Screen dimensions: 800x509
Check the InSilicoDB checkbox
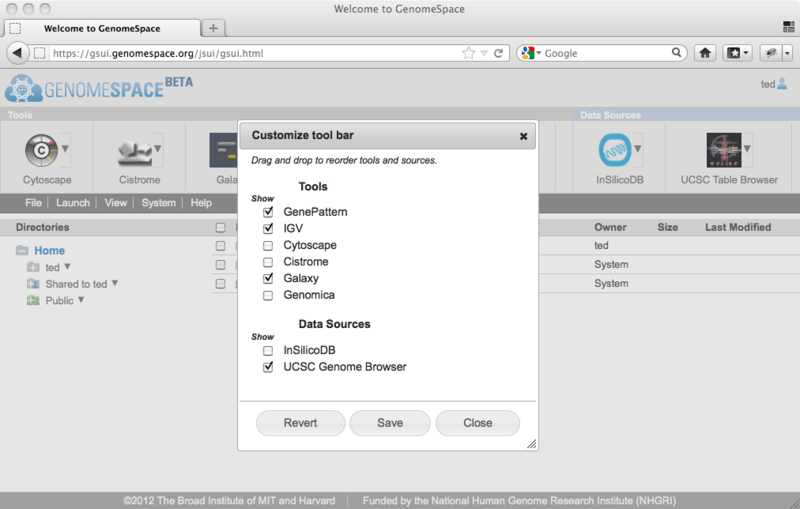click(x=268, y=350)
